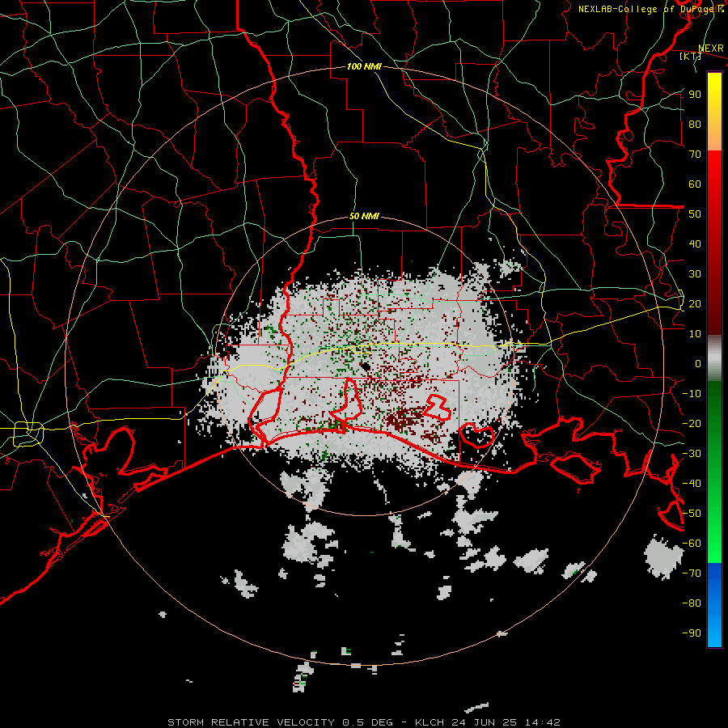This screenshot has height=728, width=728.
Task: Click the 50 NMI range ring label
Action: pyautogui.click(x=364, y=216)
